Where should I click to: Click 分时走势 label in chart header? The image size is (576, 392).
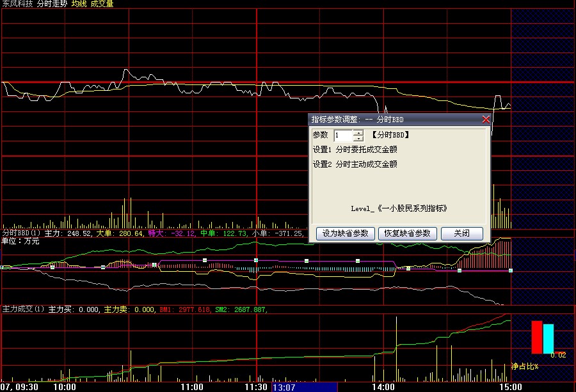(x=52, y=4)
